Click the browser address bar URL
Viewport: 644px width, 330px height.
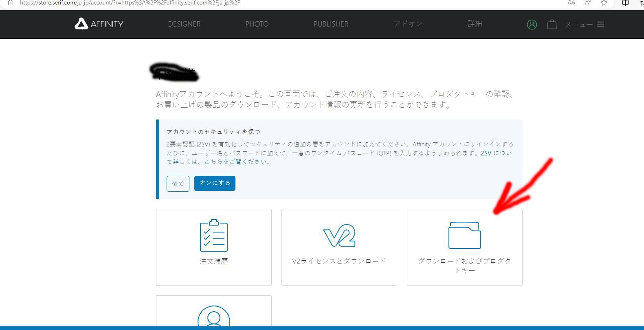(130, 3)
